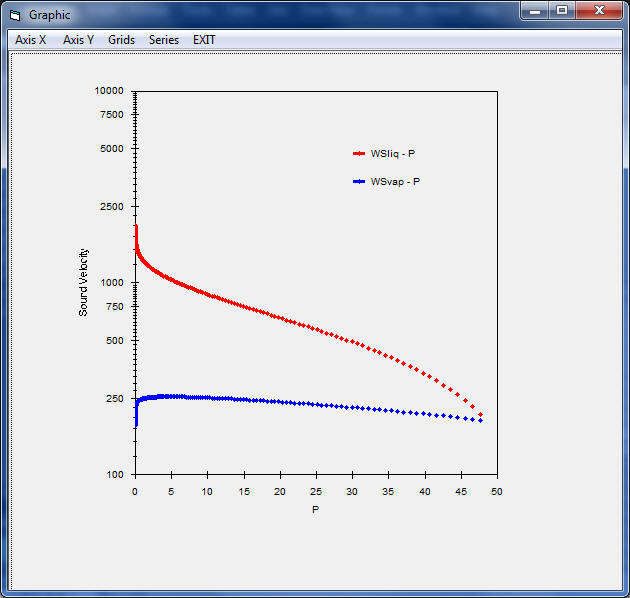Select the WSliq - P legend label

393,154
